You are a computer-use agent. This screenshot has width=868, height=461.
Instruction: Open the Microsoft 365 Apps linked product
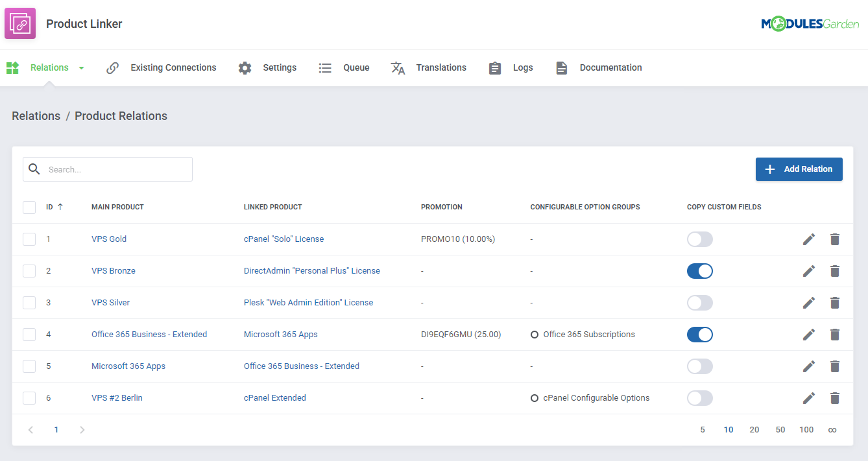coord(280,334)
